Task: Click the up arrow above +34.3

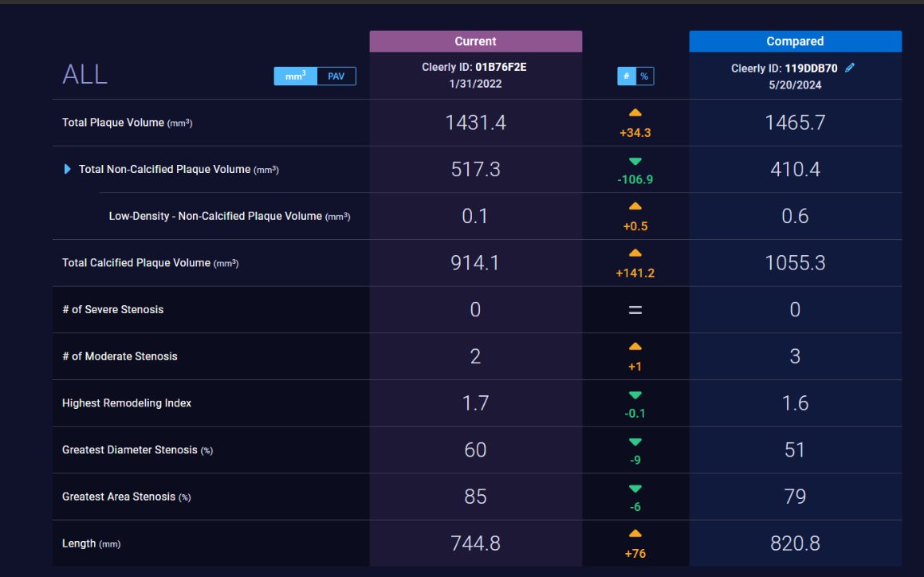Action: point(635,112)
